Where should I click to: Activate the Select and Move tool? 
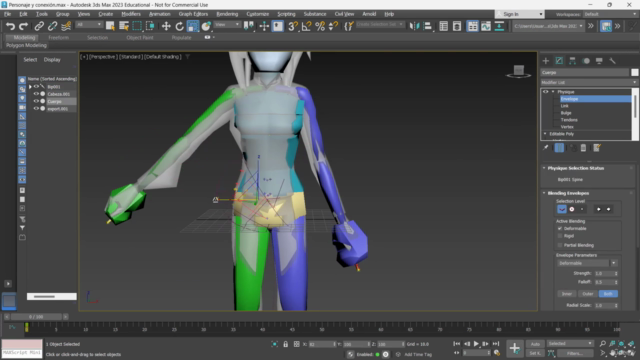point(166,26)
